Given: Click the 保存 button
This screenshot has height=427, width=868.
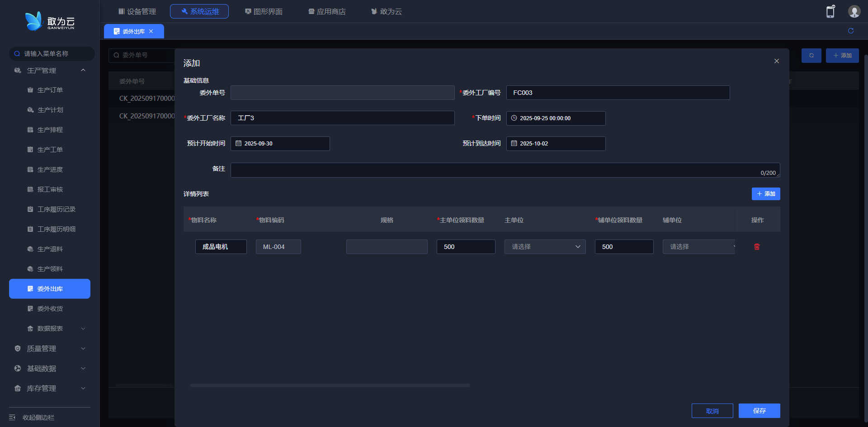Looking at the screenshot, I should click(759, 411).
